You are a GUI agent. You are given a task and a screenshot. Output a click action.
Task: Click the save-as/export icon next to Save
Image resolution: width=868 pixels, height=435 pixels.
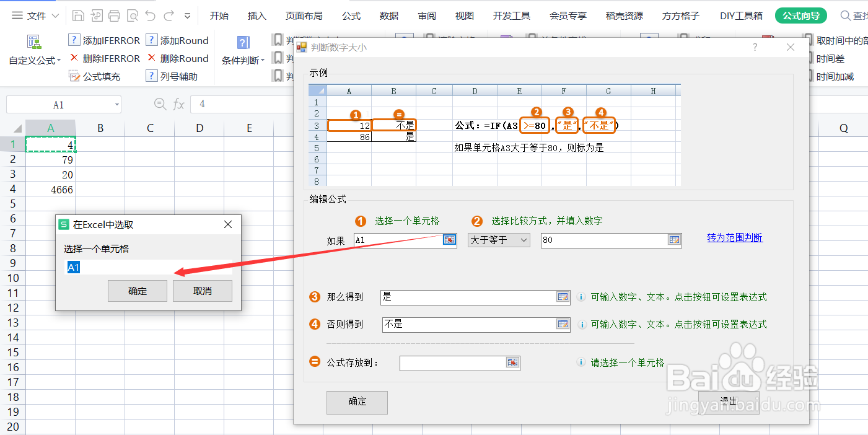[96, 15]
